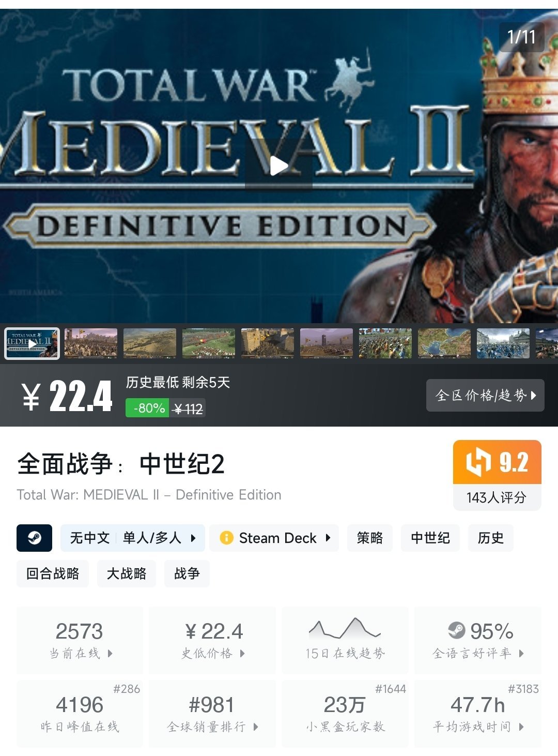Play the Medieval II trailer video
The height and width of the screenshot is (756, 558).
coord(278,166)
